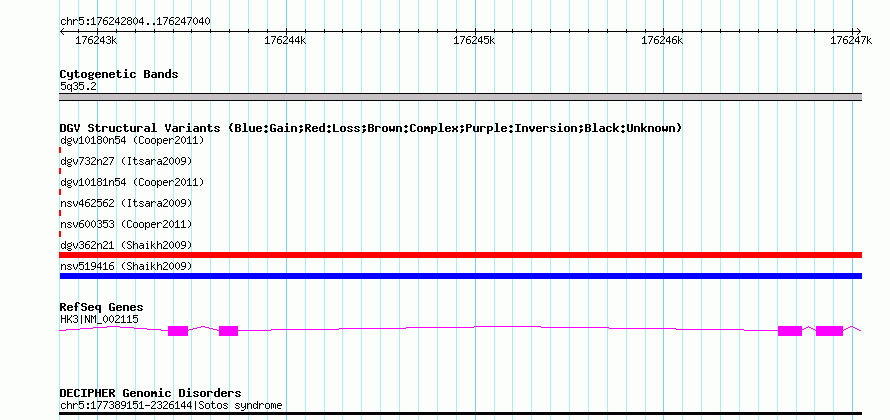Open variant nsv600353 (Cooper2011)
The width and height of the screenshot is (890, 420).
pyautogui.click(x=126, y=224)
